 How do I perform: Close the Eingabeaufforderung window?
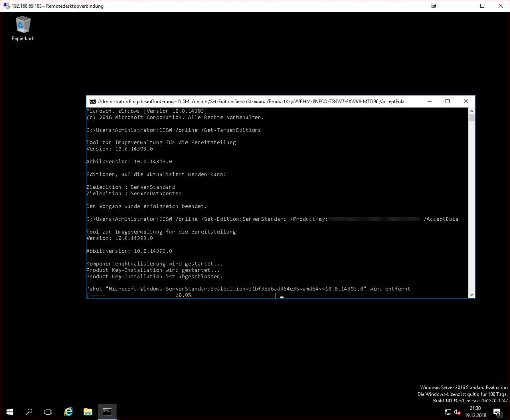click(x=466, y=101)
